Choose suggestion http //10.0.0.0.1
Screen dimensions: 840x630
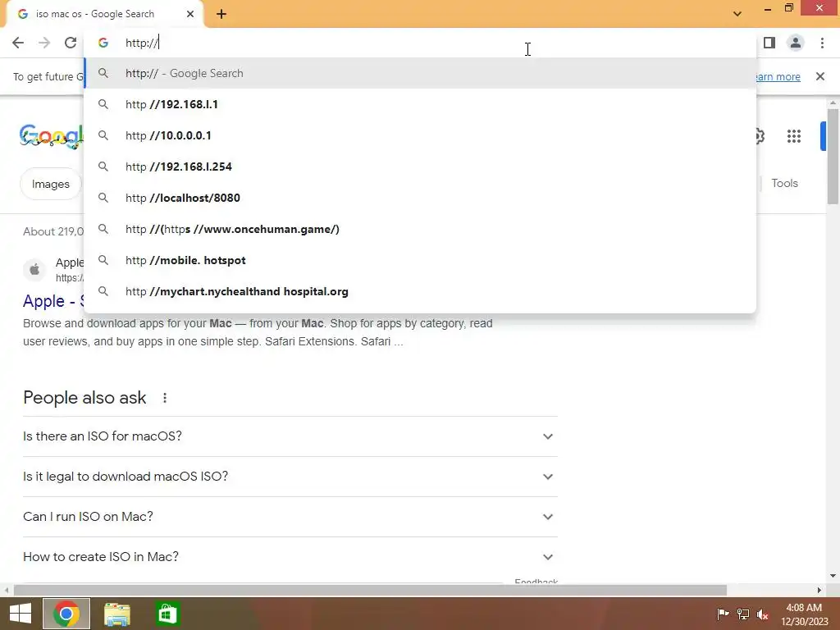point(420,135)
